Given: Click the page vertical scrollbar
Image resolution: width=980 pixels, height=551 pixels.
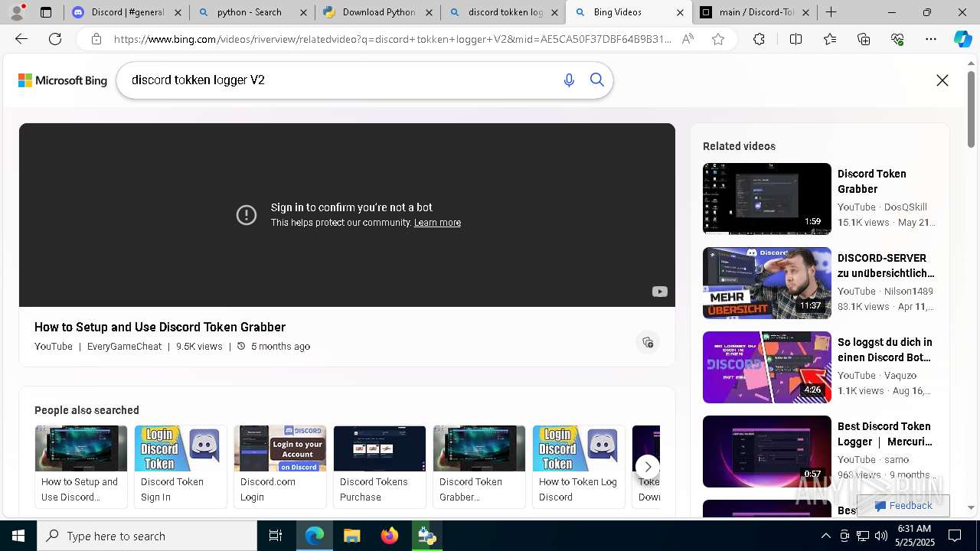Looking at the screenshot, I should pos(972,109).
